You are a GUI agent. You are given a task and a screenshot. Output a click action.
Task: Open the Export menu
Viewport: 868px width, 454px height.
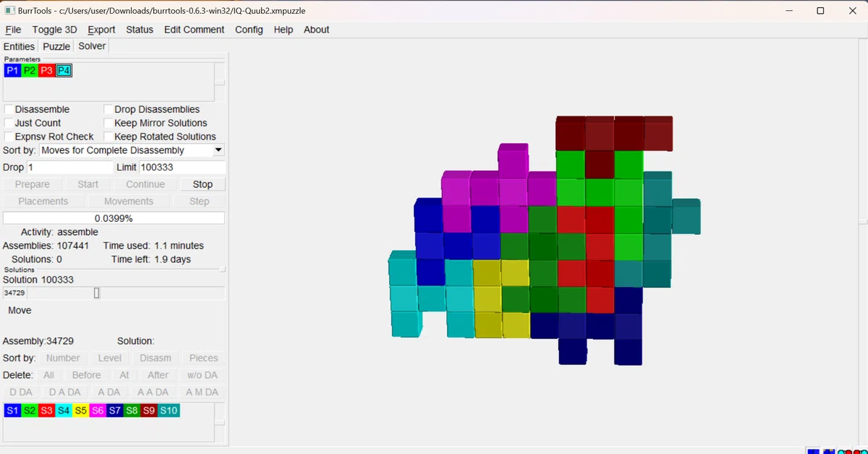(x=101, y=30)
